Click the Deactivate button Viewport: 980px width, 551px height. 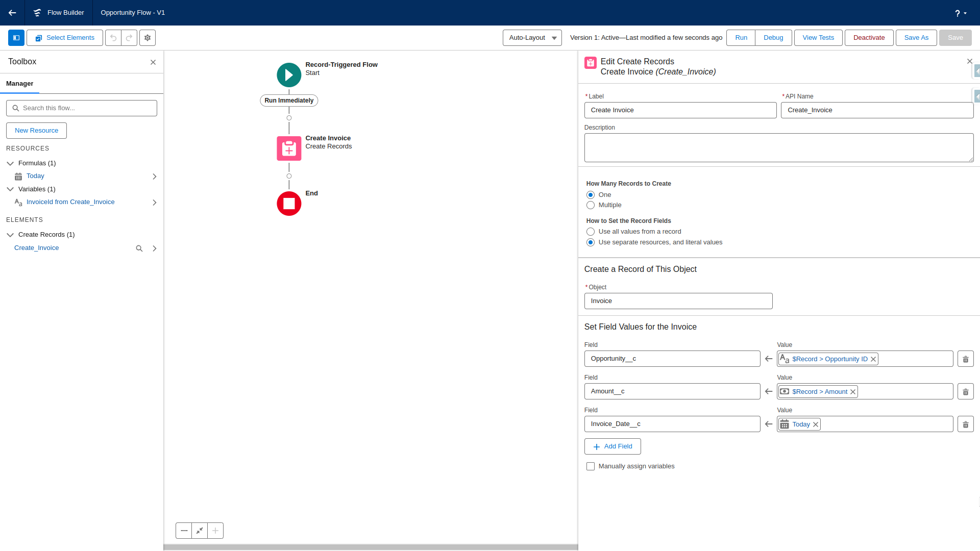point(869,38)
